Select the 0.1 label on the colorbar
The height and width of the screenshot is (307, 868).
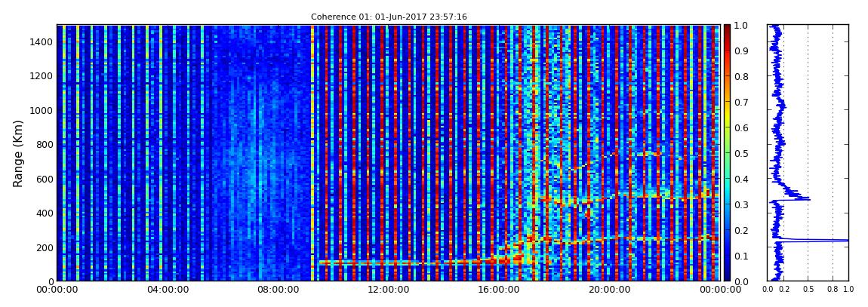(741, 256)
